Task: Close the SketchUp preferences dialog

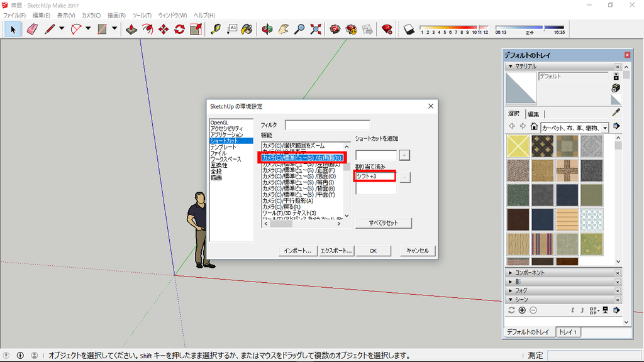Action: tap(430, 106)
